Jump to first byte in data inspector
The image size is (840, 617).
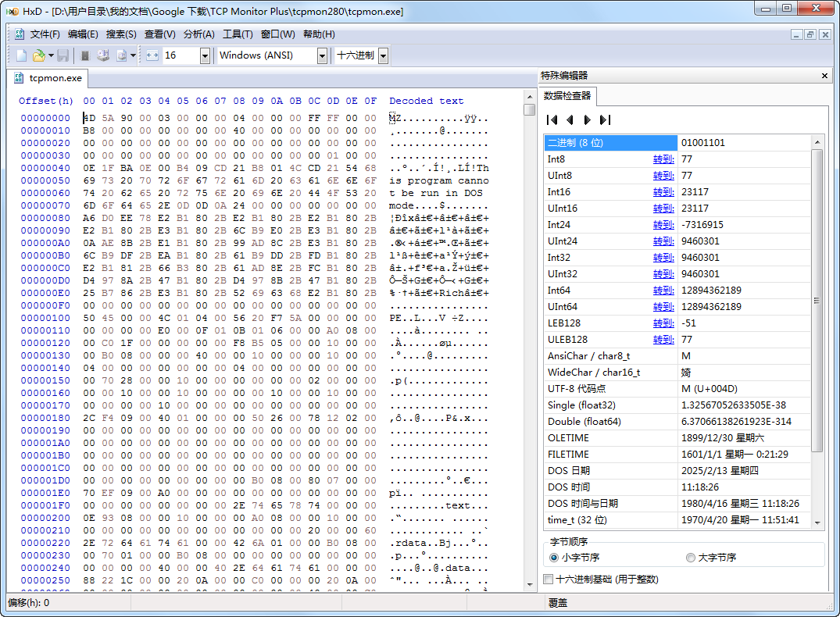[552, 119]
